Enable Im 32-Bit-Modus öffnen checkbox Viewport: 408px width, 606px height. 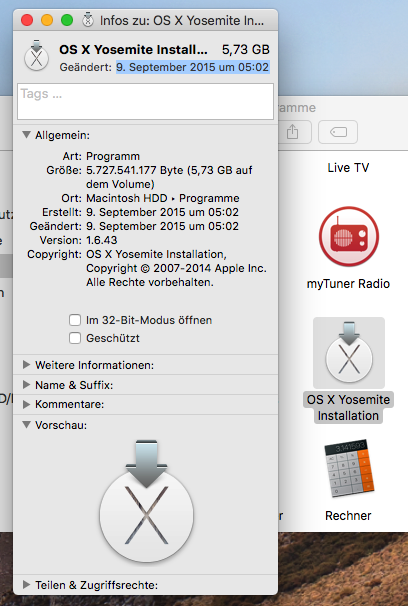(x=75, y=320)
